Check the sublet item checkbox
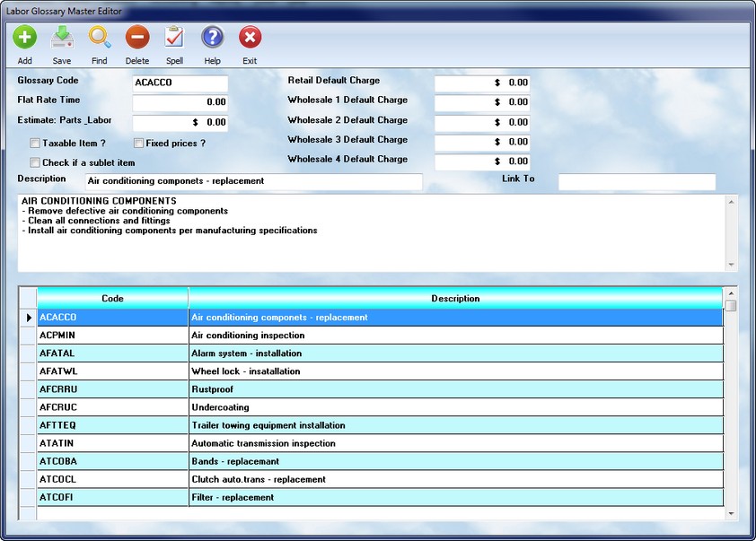The height and width of the screenshot is (541, 756). [35, 163]
